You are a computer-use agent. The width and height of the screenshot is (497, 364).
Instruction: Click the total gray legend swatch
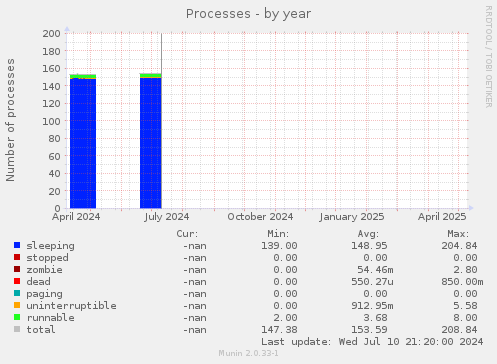[x=17, y=329]
